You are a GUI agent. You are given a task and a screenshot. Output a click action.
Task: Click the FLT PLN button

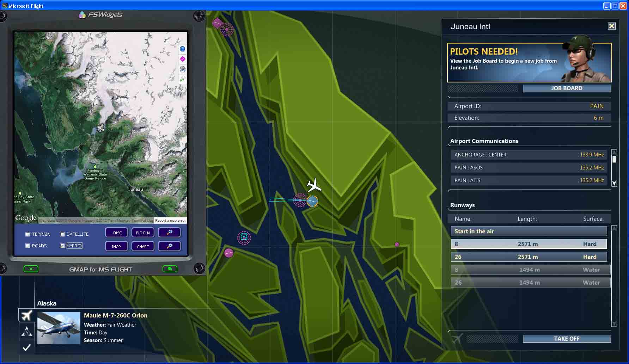[x=143, y=233]
